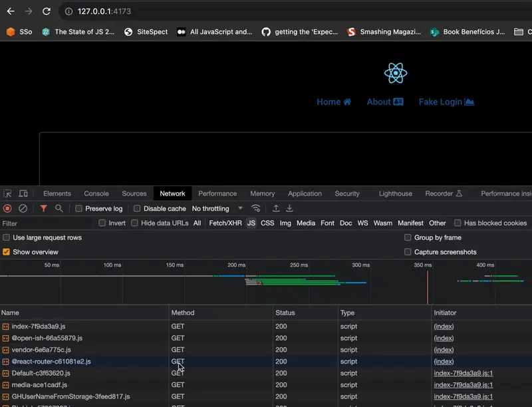Open network search magnifier
532x407 pixels.
click(59, 209)
